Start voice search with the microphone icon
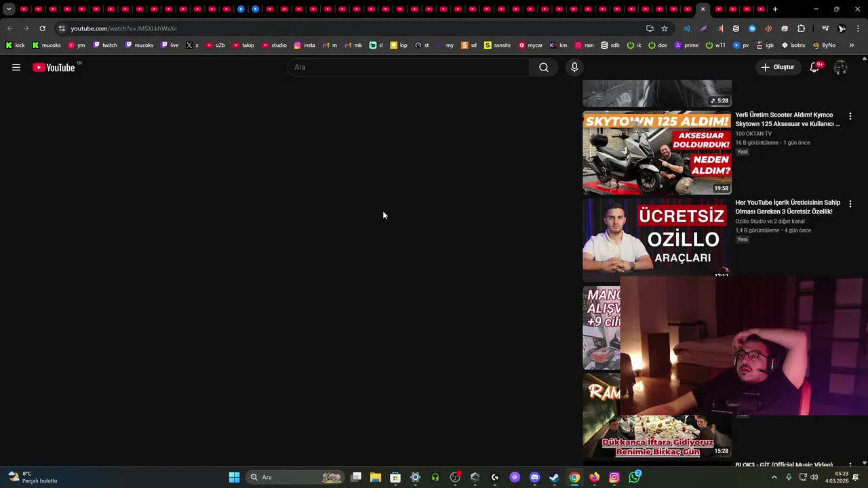868x488 pixels. [x=574, y=67]
